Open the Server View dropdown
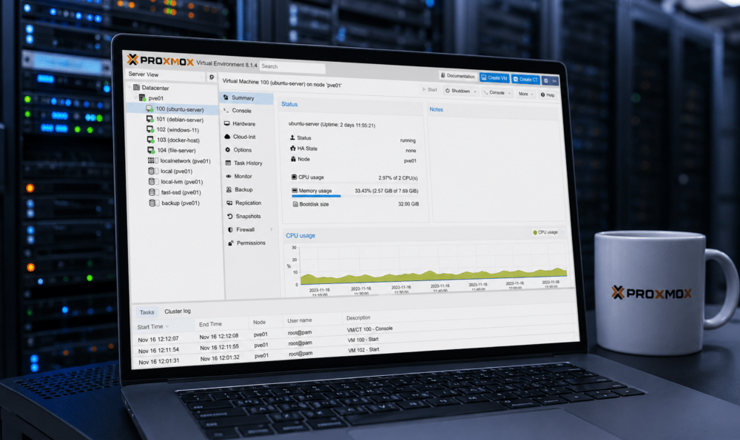Screen dimensions: 740x440 click(x=166, y=75)
